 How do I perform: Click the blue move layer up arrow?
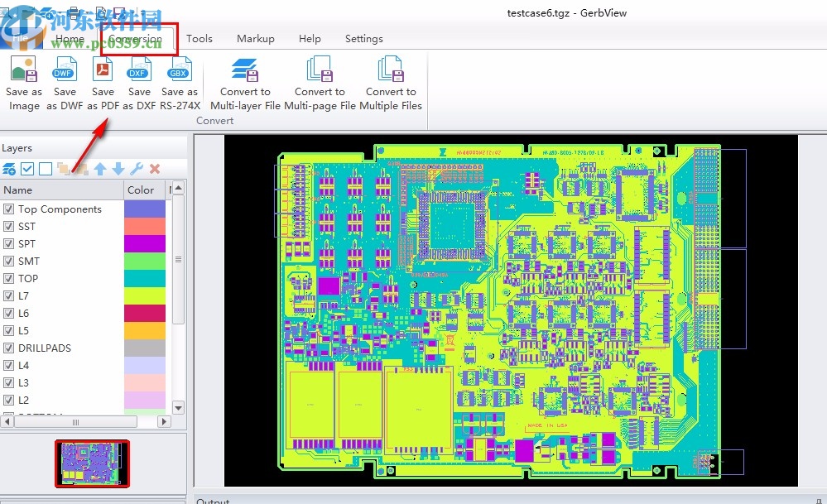point(100,169)
